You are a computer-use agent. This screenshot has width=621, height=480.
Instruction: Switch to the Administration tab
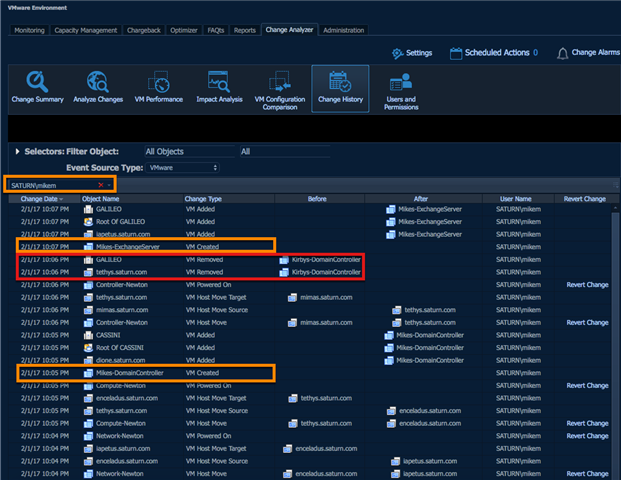(x=343, y=30)
